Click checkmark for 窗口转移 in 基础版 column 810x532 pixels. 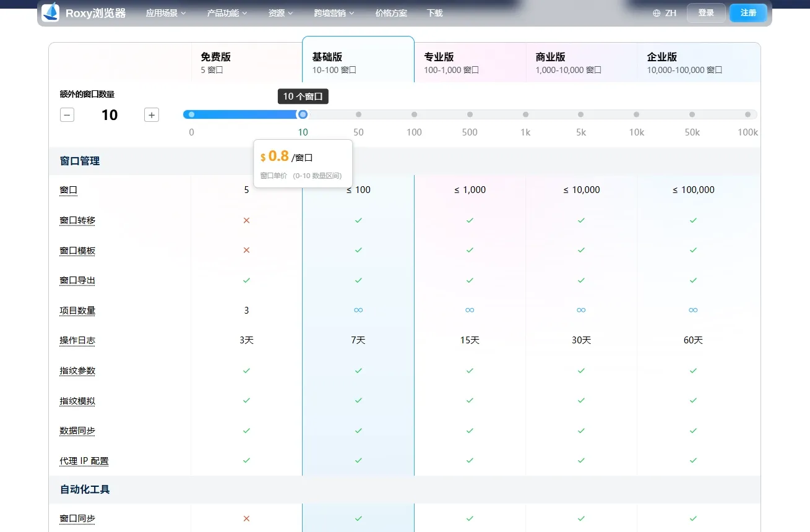(x=358, y=220)
